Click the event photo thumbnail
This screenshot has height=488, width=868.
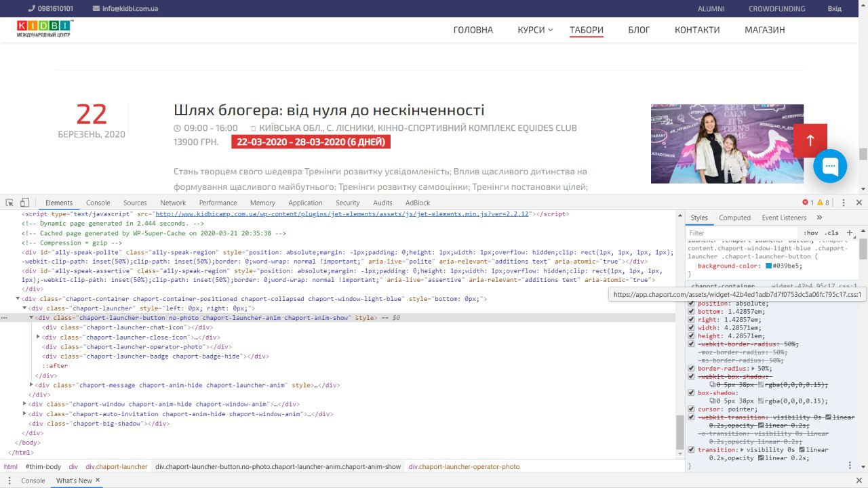[727, 144]
